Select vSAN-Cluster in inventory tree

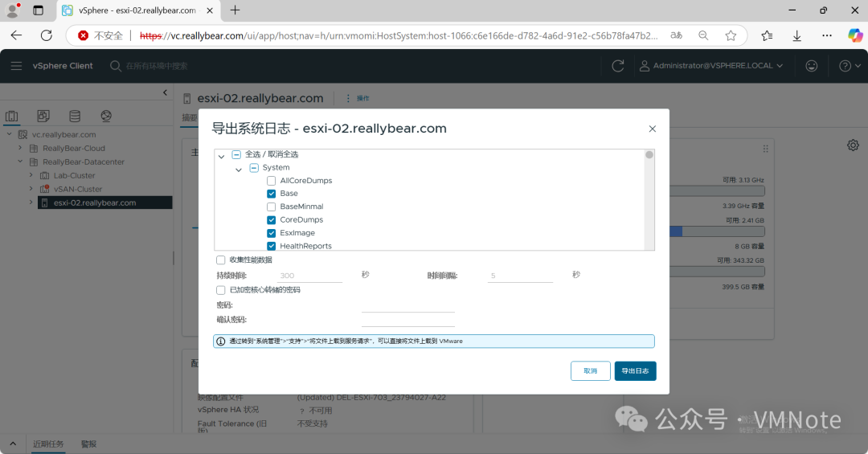pos(77,189)
